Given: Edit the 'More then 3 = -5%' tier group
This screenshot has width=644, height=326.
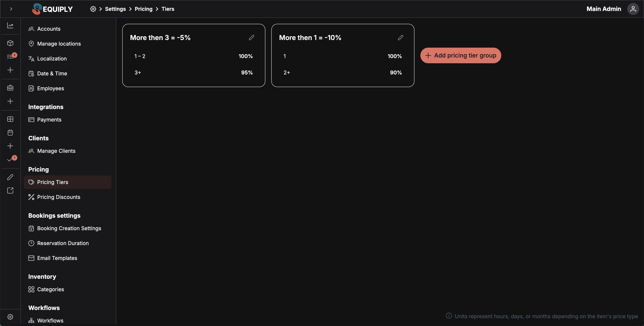Looking at the screenshot, I should point(252,37).
